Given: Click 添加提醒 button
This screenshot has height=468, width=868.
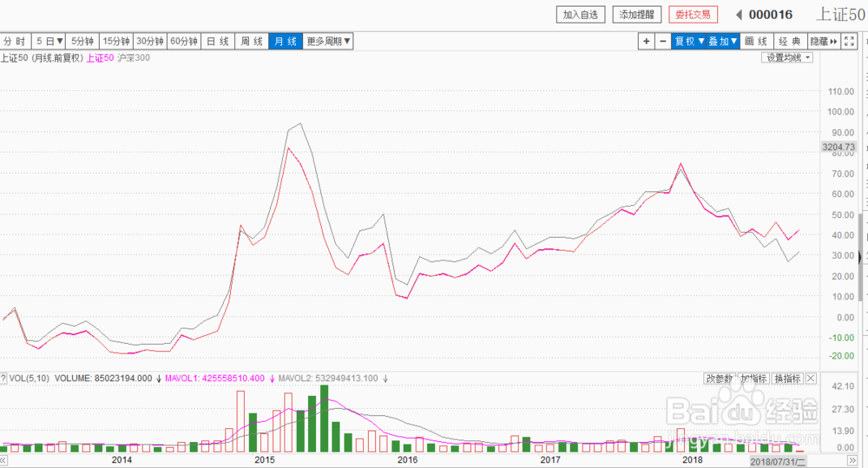Looking at the screenshot, I should (636, 15).
